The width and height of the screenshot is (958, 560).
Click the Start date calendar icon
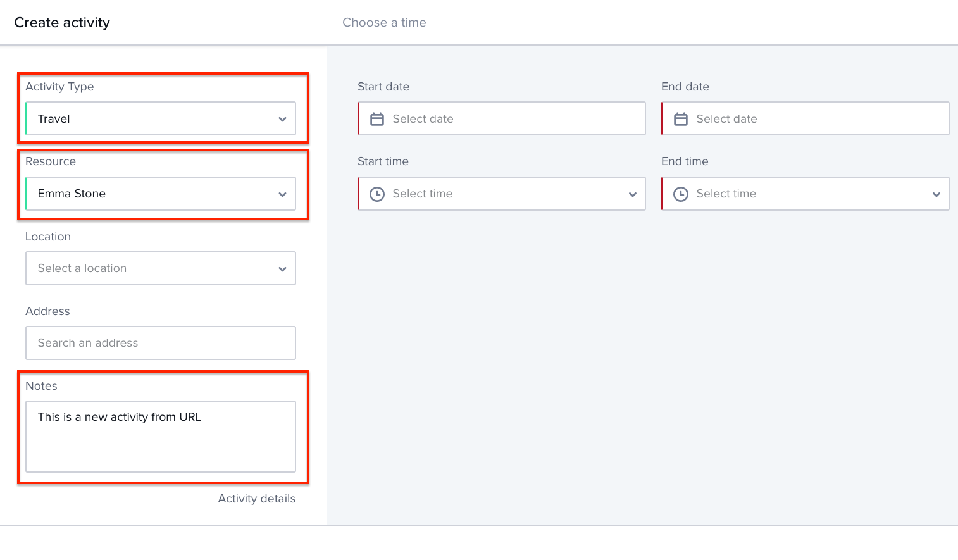click(x=377, y=119)
